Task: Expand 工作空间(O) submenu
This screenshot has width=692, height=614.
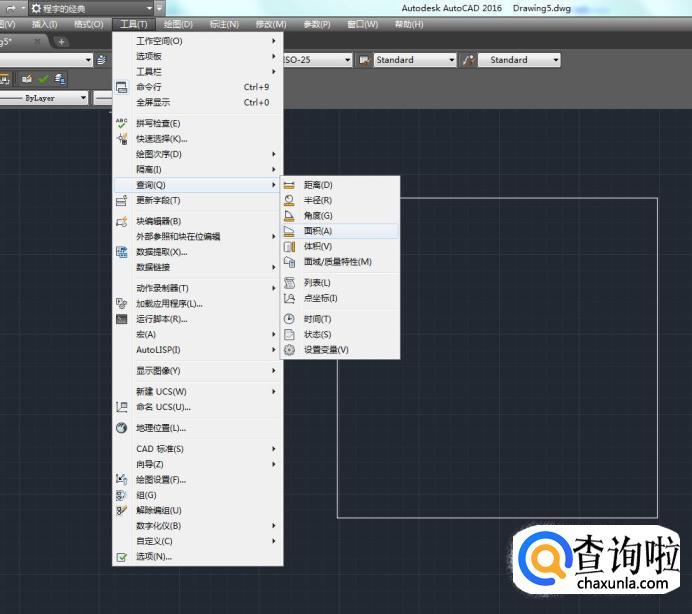Action: [x=198, y=41]
